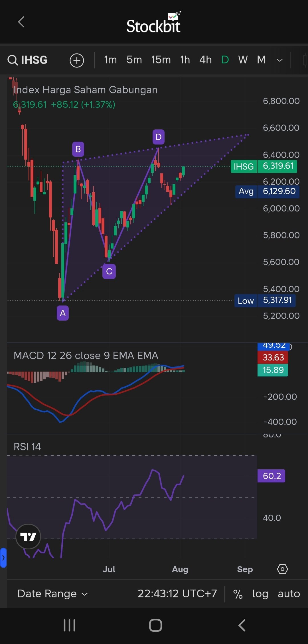Tap the RSI 14 indicator title
Image resolution: width=308 pixels, height=644 pixels.
point(27,447)
